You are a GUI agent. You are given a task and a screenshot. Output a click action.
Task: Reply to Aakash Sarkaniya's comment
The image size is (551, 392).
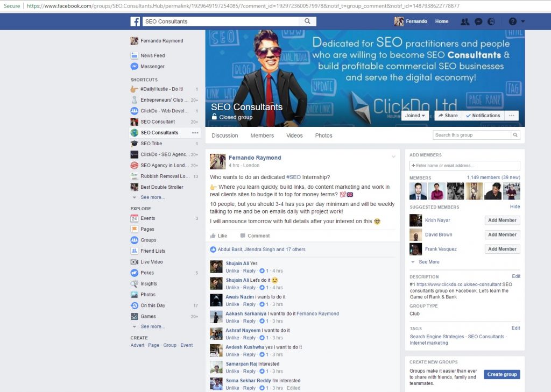point(249,322)
